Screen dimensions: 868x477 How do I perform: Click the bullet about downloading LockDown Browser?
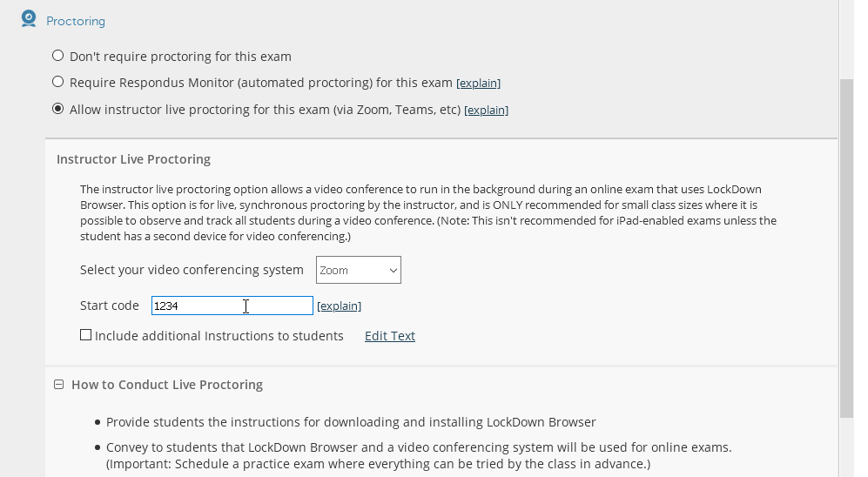[x=351, y=422]
